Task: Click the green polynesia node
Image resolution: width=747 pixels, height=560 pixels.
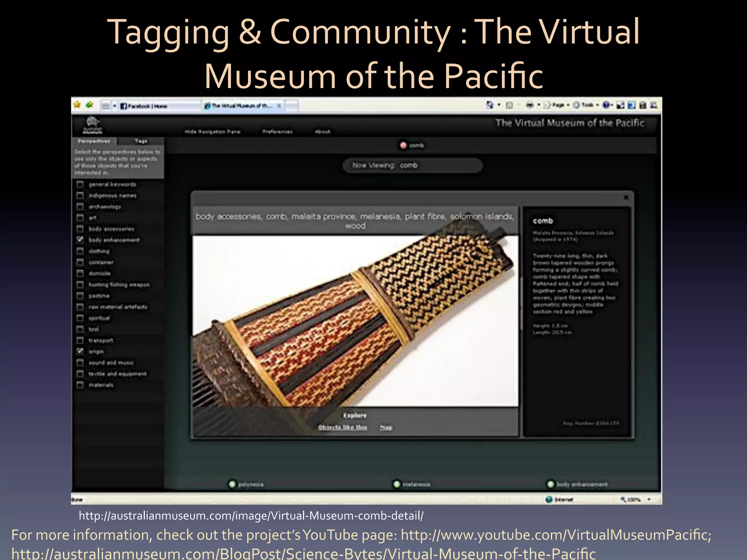Action: pyautogui.click(x=232, y=484)
